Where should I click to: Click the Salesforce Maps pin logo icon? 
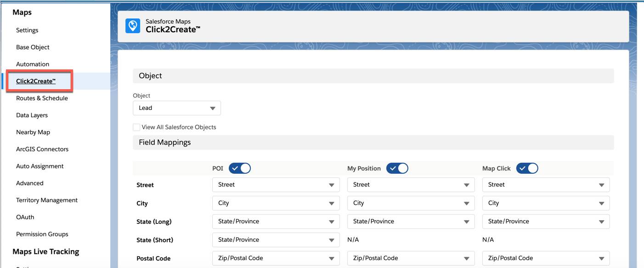point(133,26)
